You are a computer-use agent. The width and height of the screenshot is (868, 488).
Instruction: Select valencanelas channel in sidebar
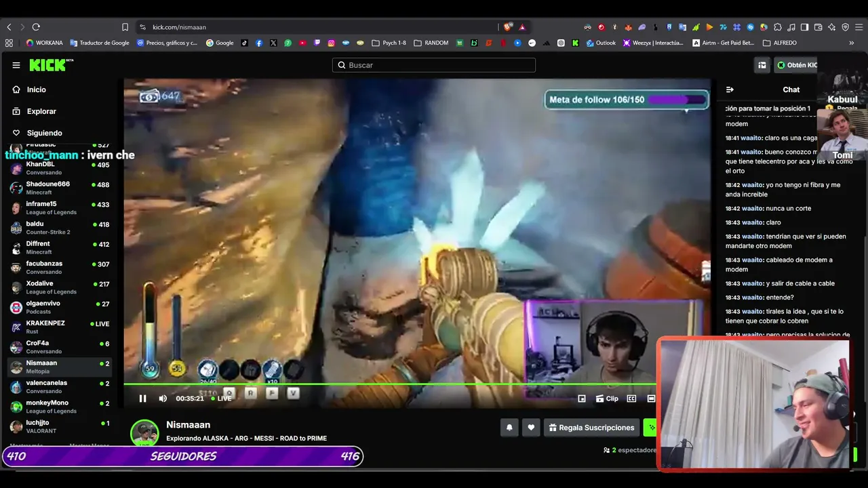click(x=60, y=386)
